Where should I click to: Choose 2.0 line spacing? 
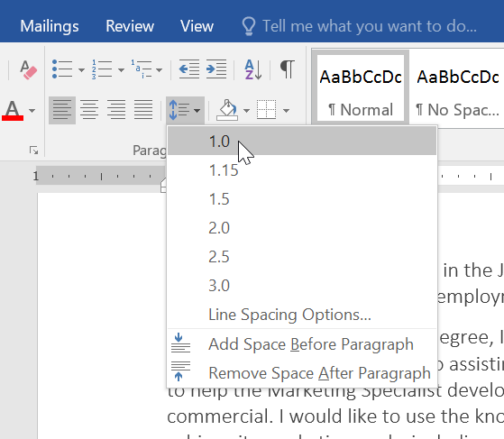pyautogui.click(x=302, y=228)
